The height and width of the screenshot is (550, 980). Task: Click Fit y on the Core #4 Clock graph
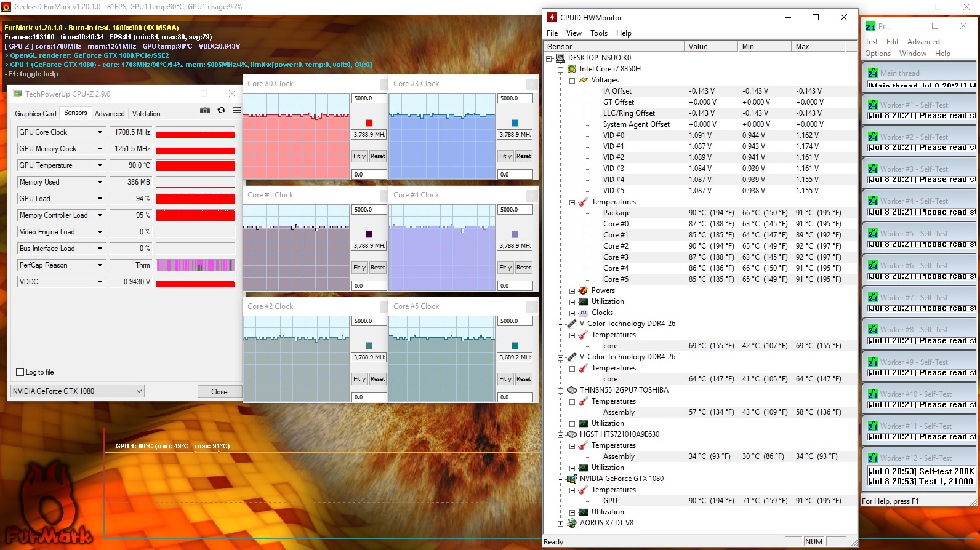pyautogui.click(x=505, y=268)
